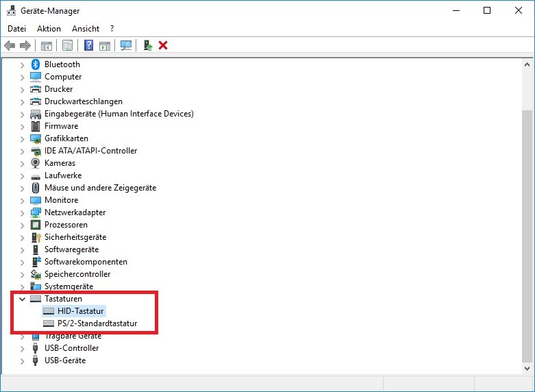Select the Speichercontroller category label

pos(77,274)
